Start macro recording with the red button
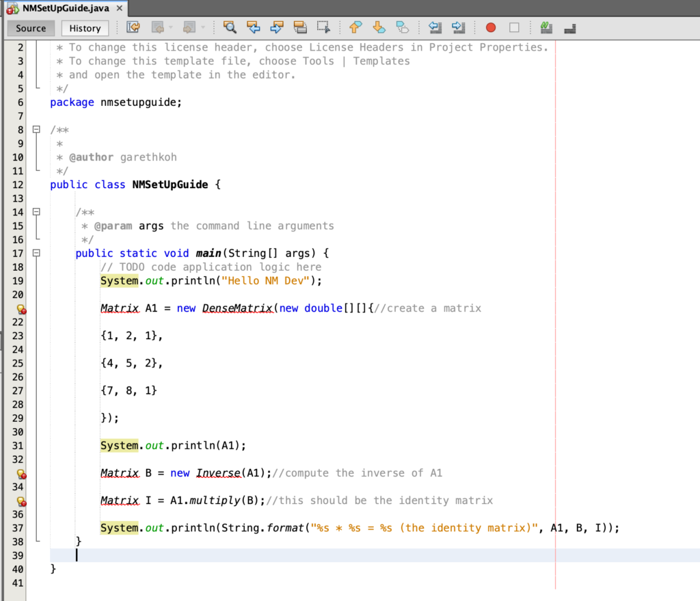 coord(491,27)
